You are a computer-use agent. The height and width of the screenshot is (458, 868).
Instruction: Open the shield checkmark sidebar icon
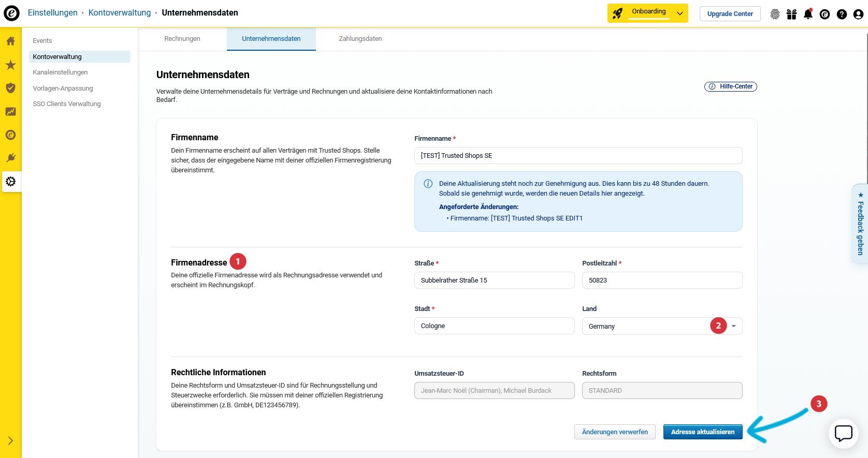pos(10,88)
